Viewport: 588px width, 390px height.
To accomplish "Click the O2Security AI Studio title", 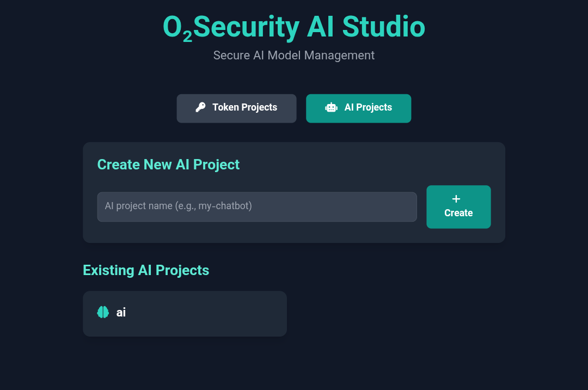I will (294, 27).
